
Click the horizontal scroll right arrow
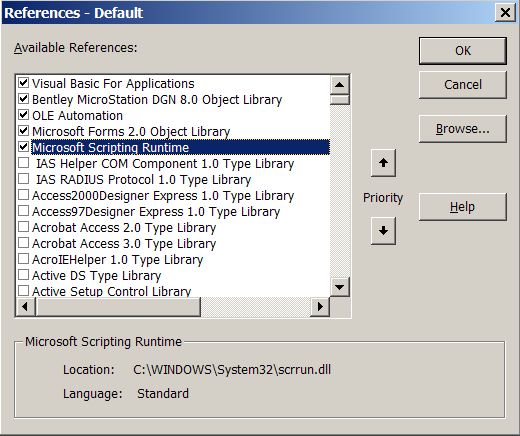(320, 306)
